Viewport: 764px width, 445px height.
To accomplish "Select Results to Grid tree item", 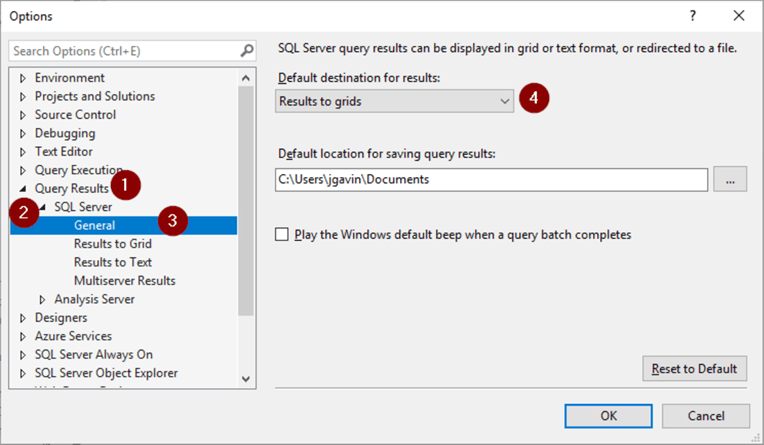I will (112, 244).
